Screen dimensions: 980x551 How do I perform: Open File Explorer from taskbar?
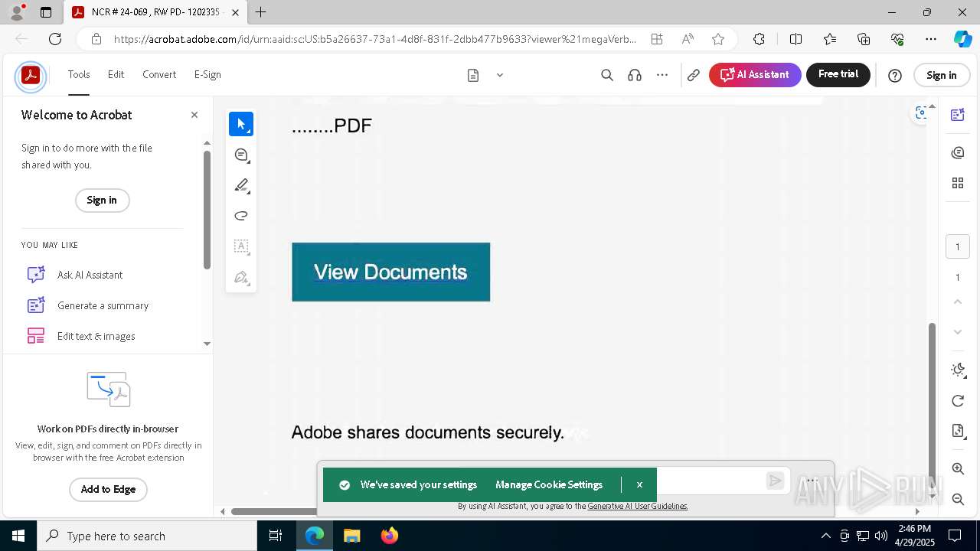point(352,536)
